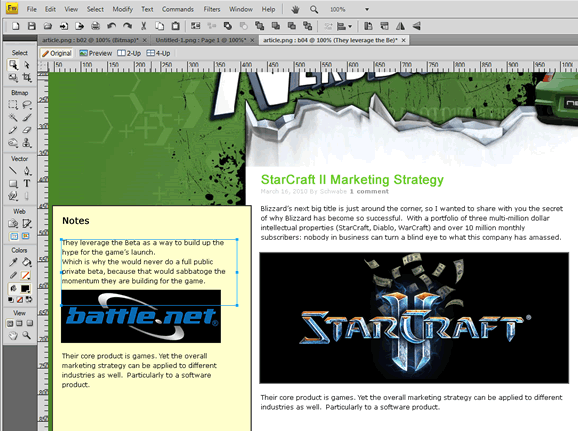Select the Text tool
The height and width of the screenshot is (431, 578).
pos(27,183)
